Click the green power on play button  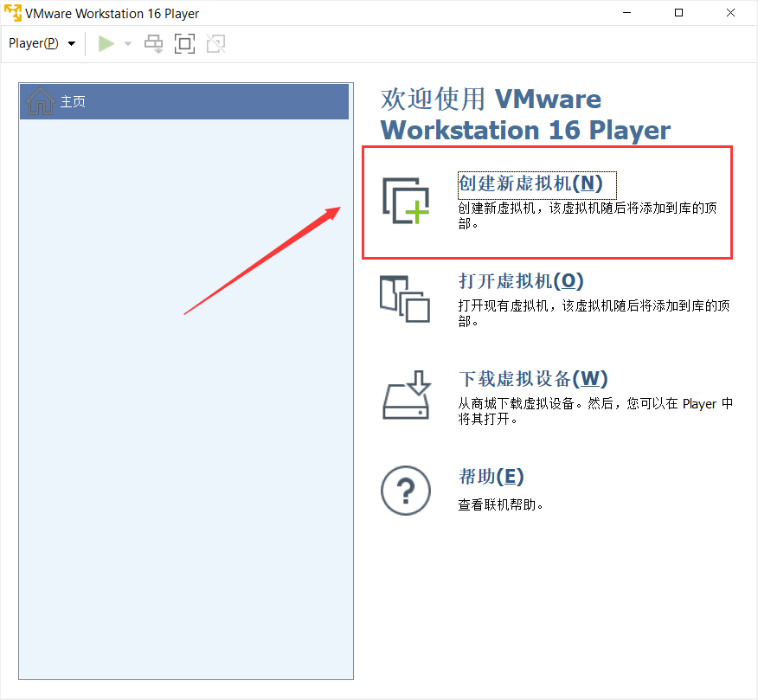click(106, 43)
